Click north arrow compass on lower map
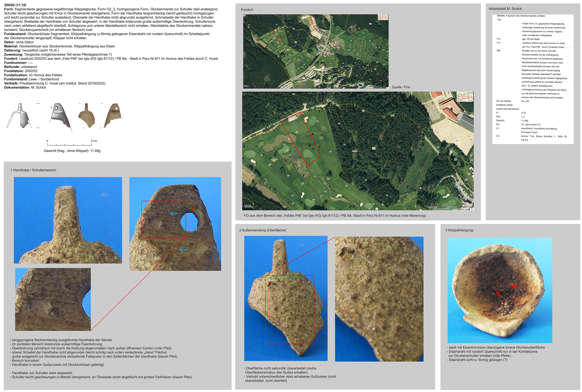This screenshot has width=582, height=392. (243, 205)
